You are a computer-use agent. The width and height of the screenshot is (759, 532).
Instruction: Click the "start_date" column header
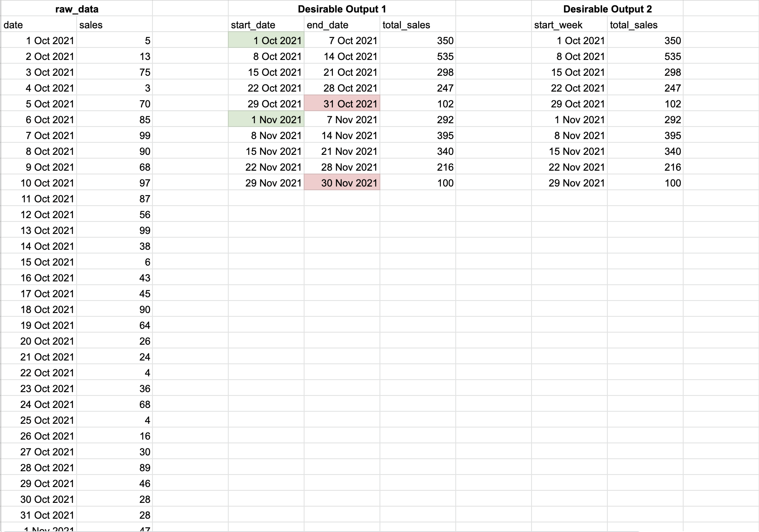[x=266, y=25]
